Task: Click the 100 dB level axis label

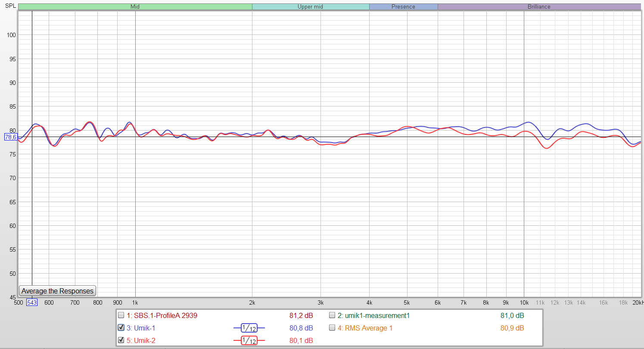Action: [11, 35]
